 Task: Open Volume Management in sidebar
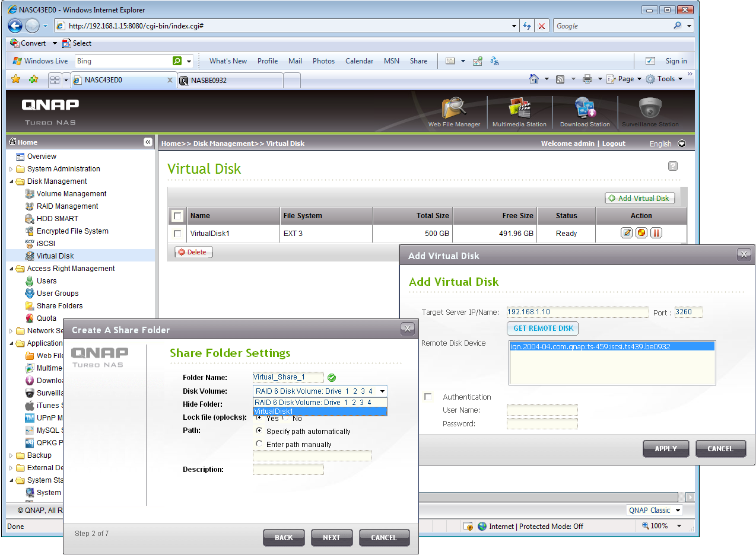tap(71, 194)
